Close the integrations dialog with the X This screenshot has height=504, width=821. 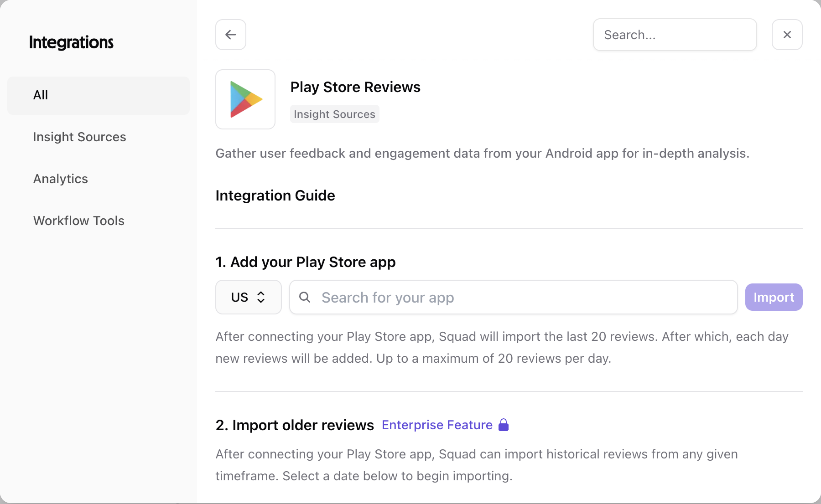[787, 35]
